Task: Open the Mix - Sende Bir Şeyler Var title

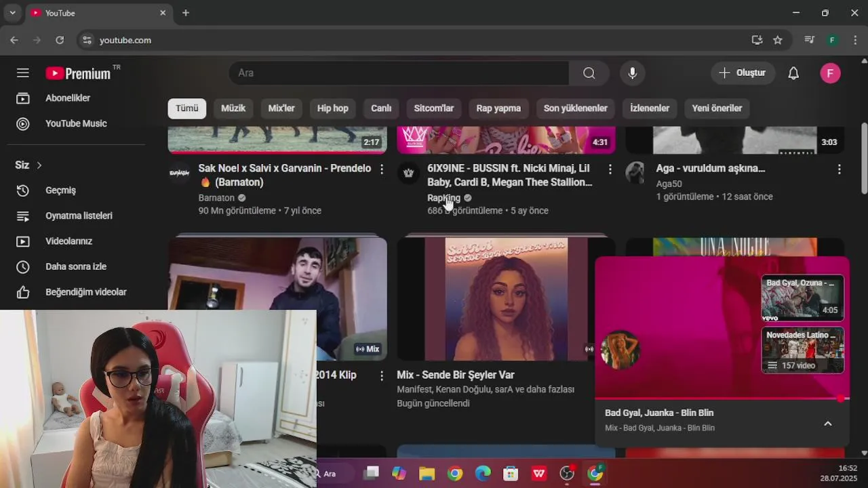Action: click(x=456, y=375)
